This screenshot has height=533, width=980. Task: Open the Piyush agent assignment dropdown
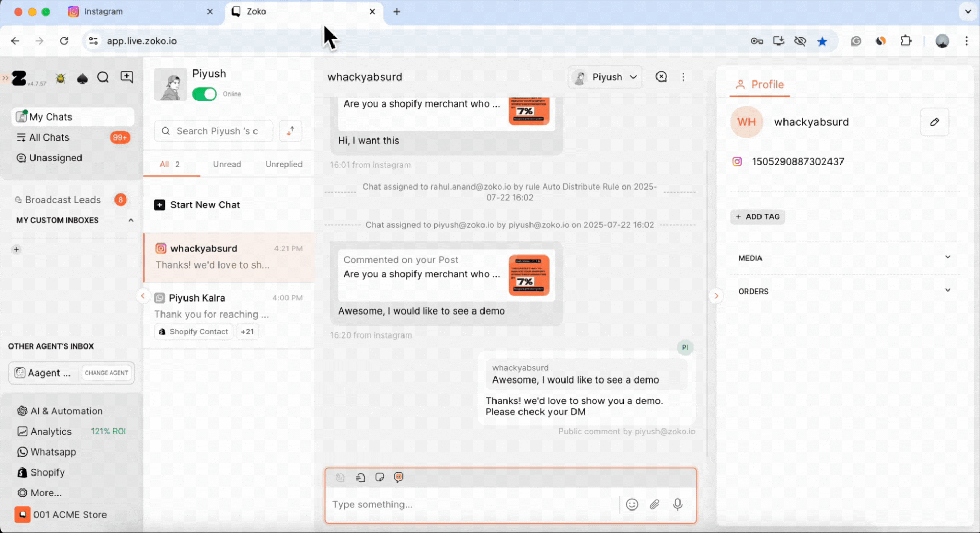click(605, 77)
